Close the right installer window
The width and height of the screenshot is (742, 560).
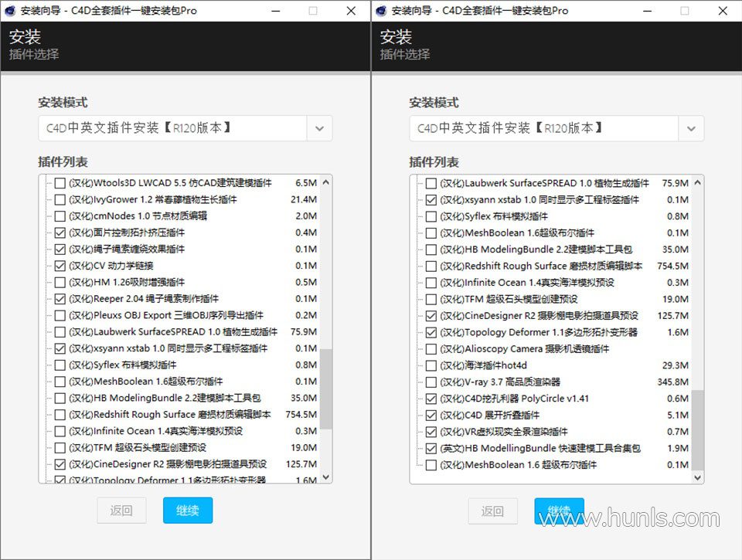723,10
